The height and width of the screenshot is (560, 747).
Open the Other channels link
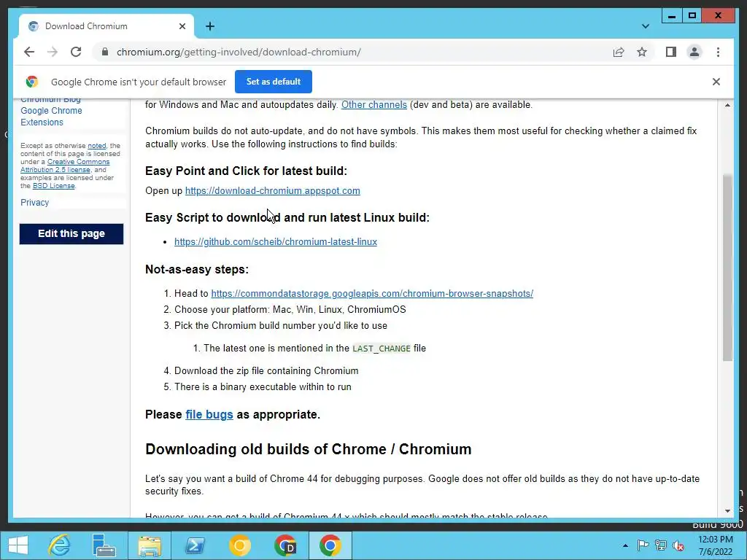[374, 105]
